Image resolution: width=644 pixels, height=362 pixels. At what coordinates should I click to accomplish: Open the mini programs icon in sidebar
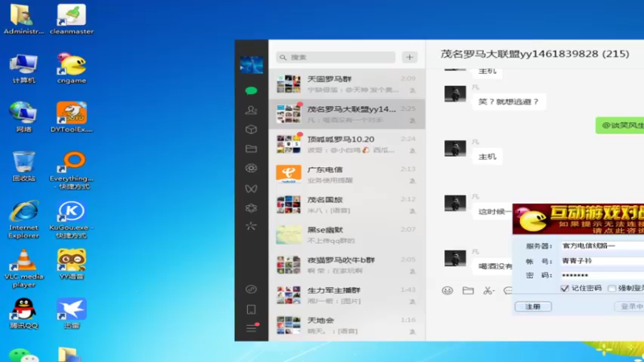[251, 290]
